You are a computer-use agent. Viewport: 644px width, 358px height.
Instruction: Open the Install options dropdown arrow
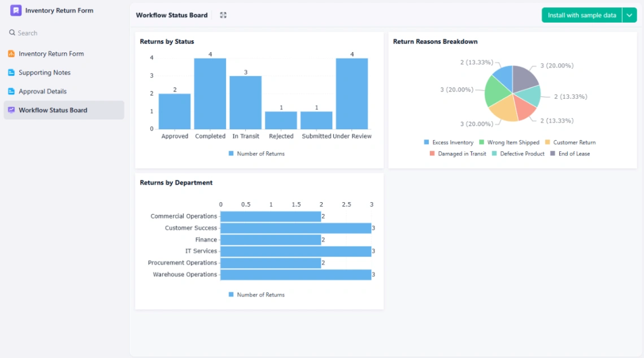coord(629,15)
